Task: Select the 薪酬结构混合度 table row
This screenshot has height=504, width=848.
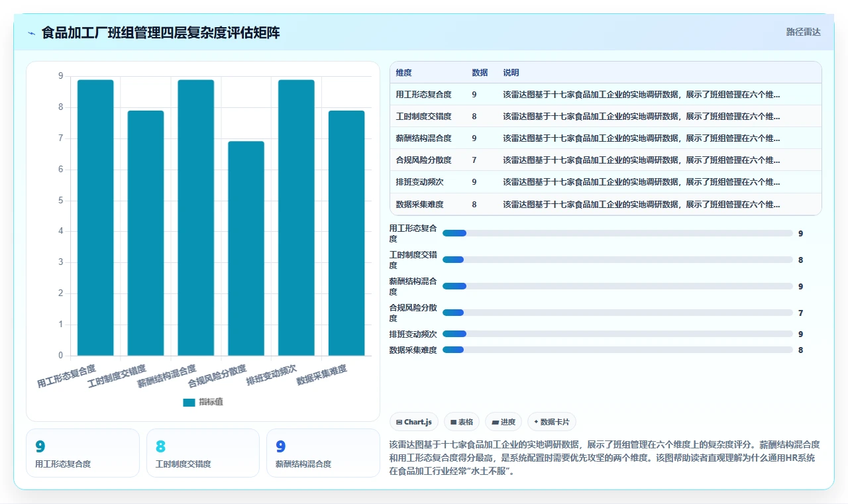Action: [606, 138]
